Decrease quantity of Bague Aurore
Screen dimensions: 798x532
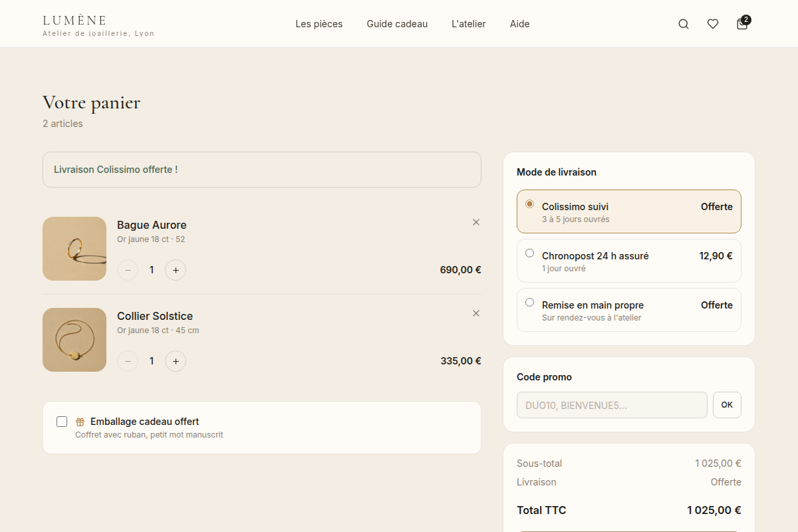pos(128,270)
